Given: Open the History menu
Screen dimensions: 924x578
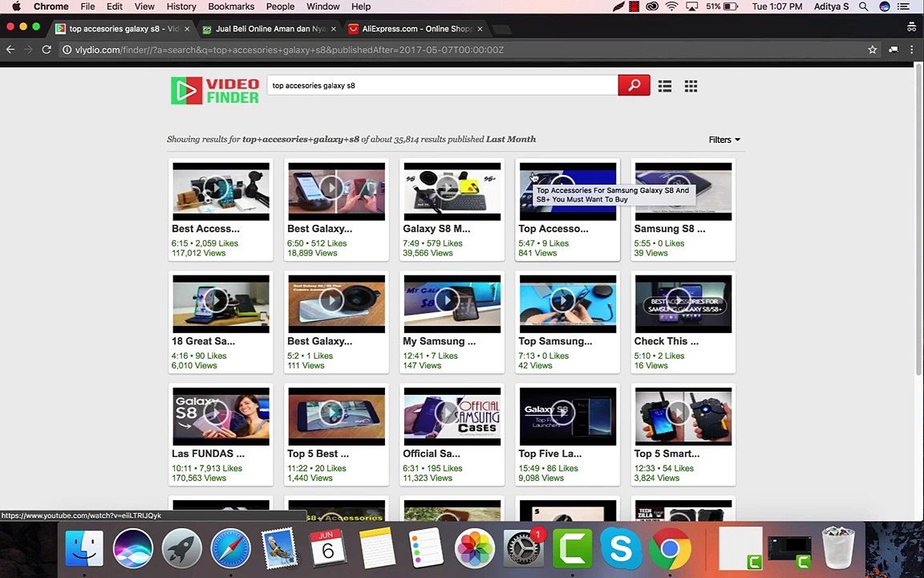Looking at the screenshot, I should 181,6.
